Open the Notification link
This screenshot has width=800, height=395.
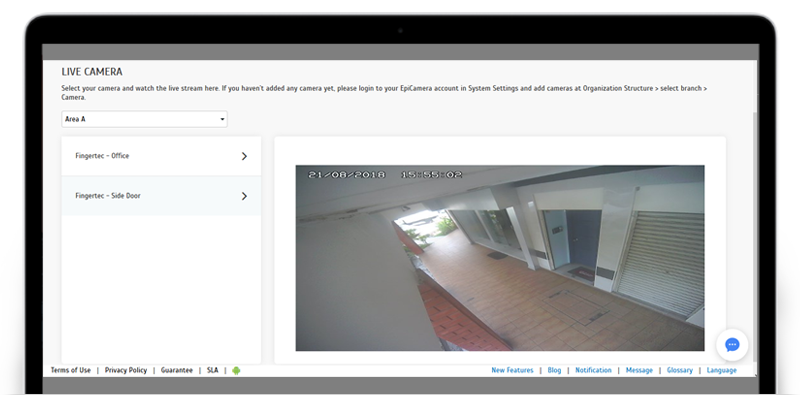click(x=593, y=370)
